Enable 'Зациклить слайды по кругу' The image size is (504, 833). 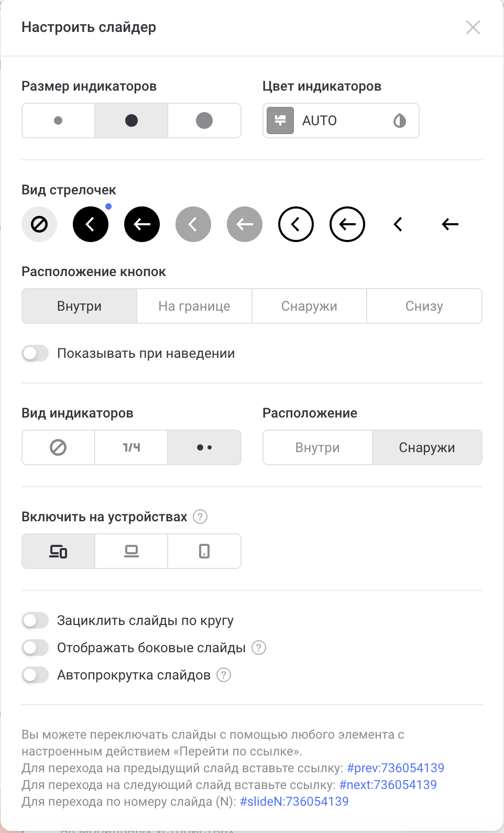coord(35,620)
